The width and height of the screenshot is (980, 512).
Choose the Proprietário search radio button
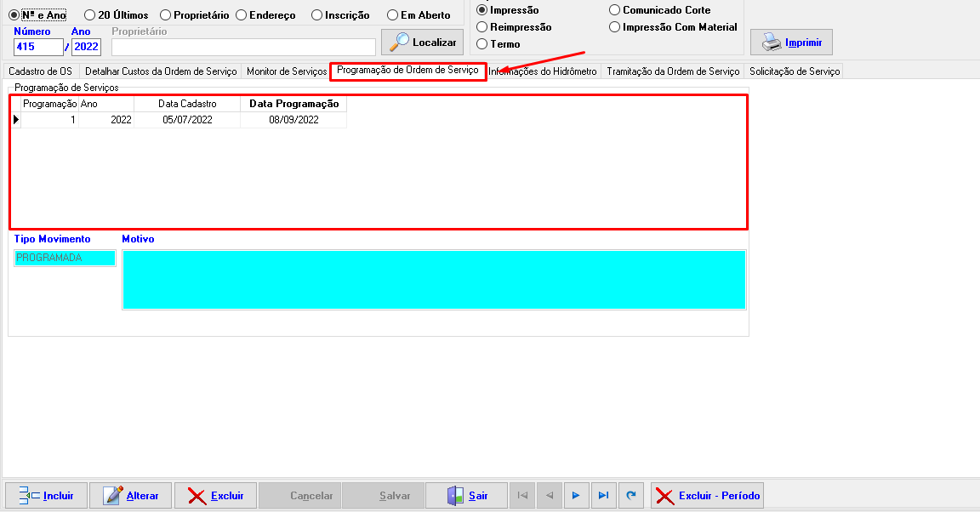pyautogui.click(x=165, y=15)
